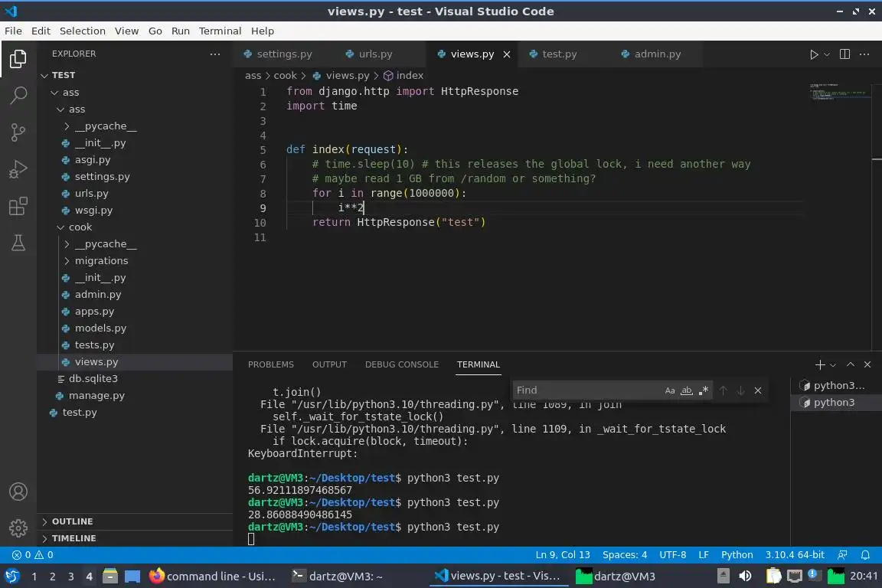882x588 pixels.
Task: Change LF end of line sequence
Action: point(704,555)
